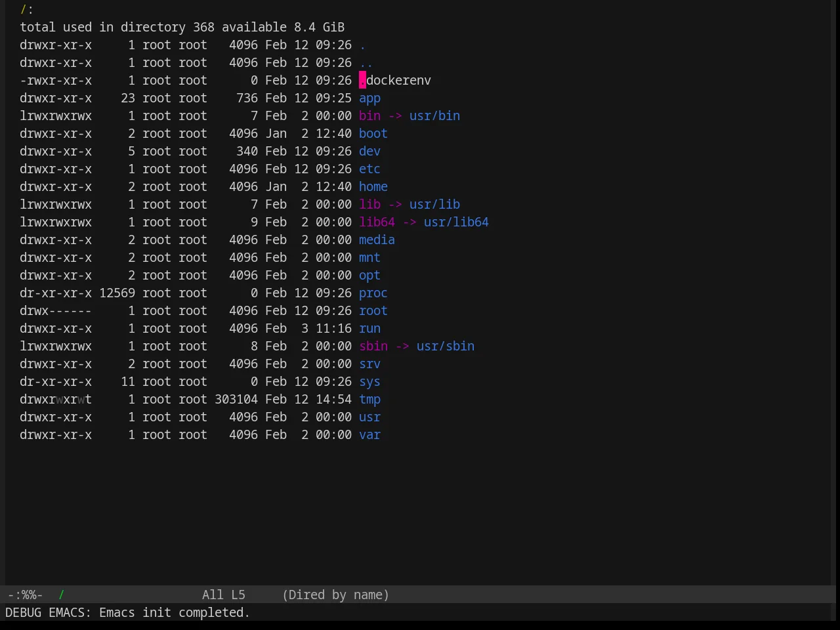Click the 303104 size of tmp
This screenshot has width=840, height=630.
[x=236, y=400]
